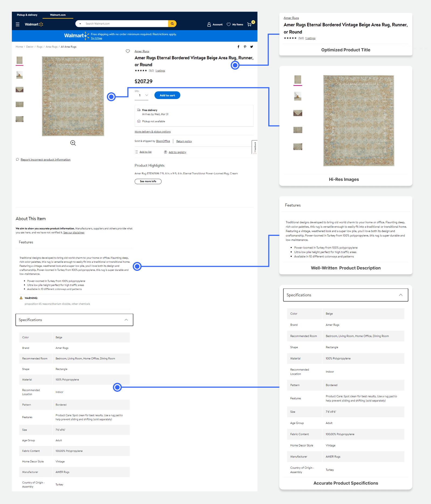This screenshot has height=504, width=431.
Task: Open the shopping cart icon
Action: (249, 24)
